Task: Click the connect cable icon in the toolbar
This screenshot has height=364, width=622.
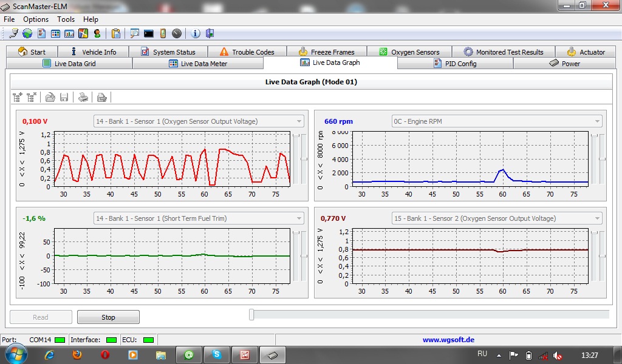Action: tap(13, 33)
